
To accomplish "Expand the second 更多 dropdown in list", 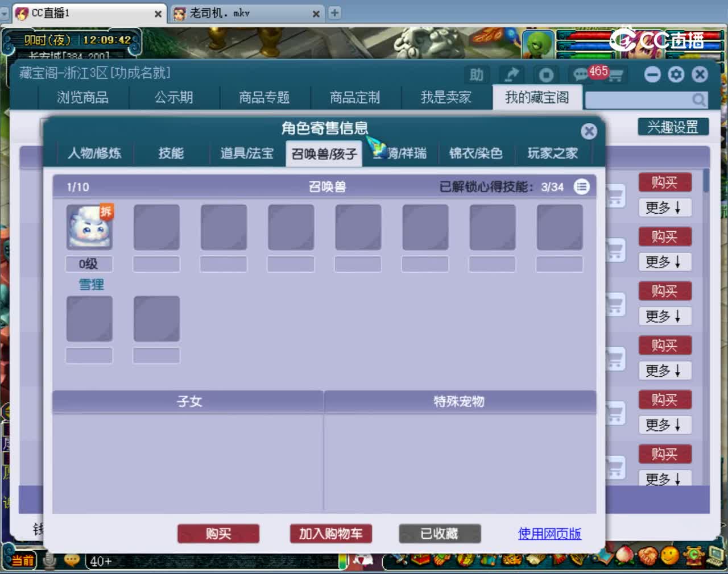I will [665, 262].
